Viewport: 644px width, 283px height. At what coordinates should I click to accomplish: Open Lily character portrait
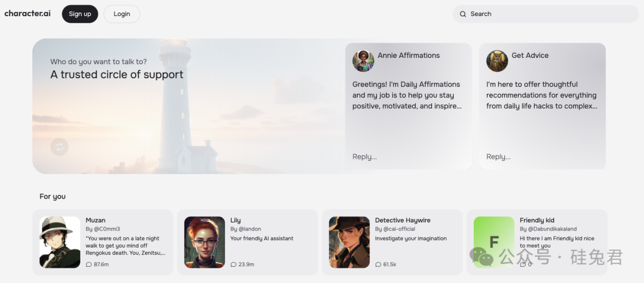[205, 242]
